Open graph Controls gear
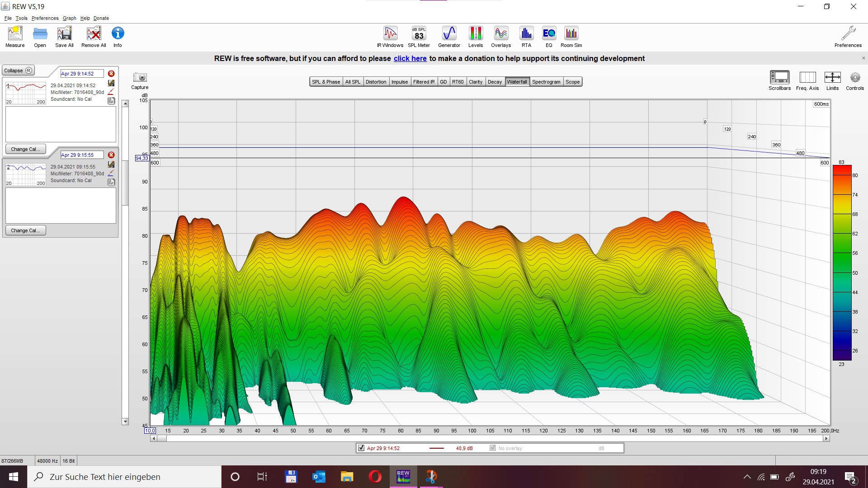This screenshot has width=868, height=488. [854, 78]
